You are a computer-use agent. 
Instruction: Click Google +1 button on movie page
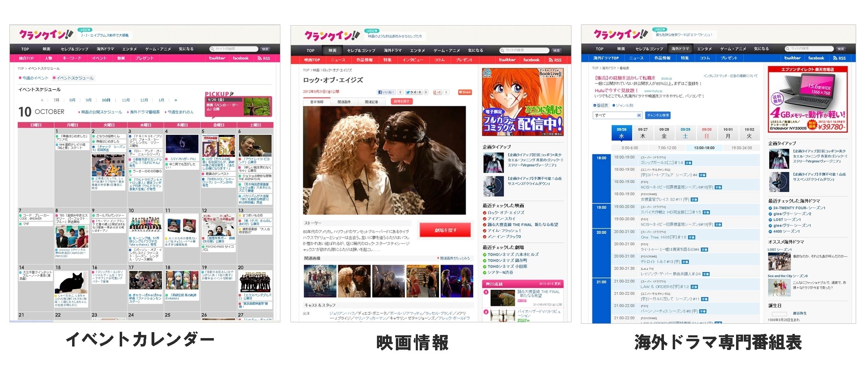(437, 92)
